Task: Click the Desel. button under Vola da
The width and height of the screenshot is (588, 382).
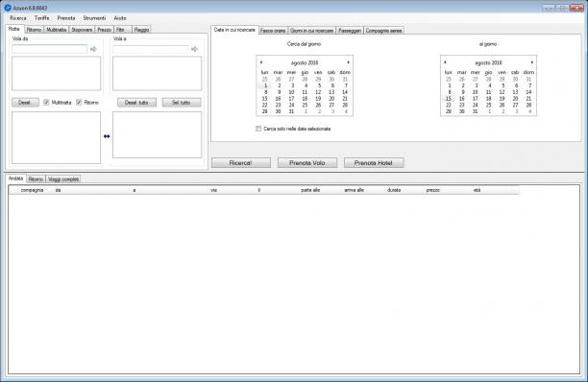Action: coord(25,103)
